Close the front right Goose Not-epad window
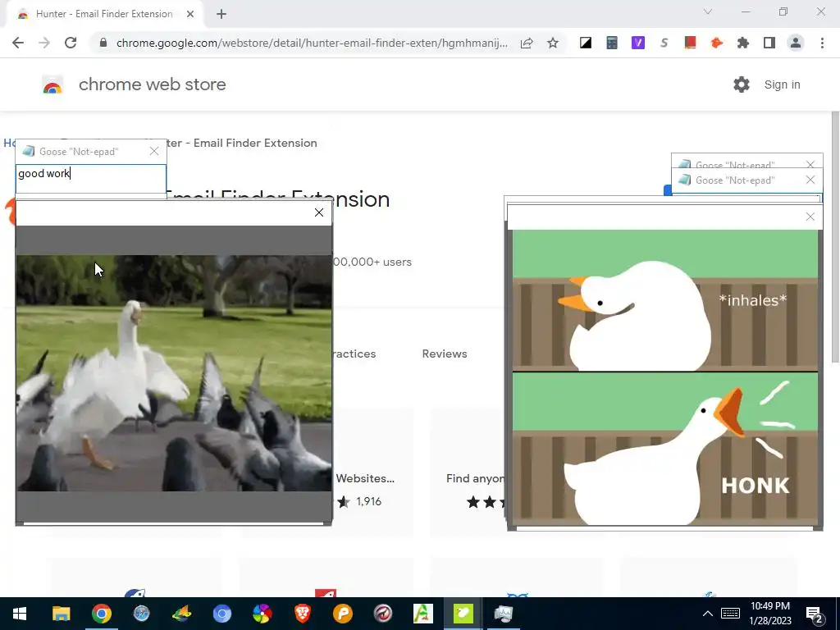 coord(810,180)
